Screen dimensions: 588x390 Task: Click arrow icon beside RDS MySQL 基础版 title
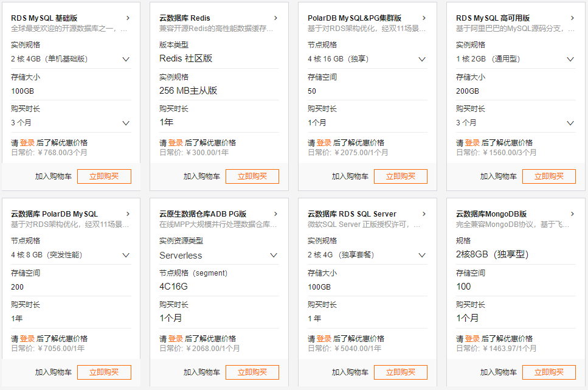coord(128,18)
